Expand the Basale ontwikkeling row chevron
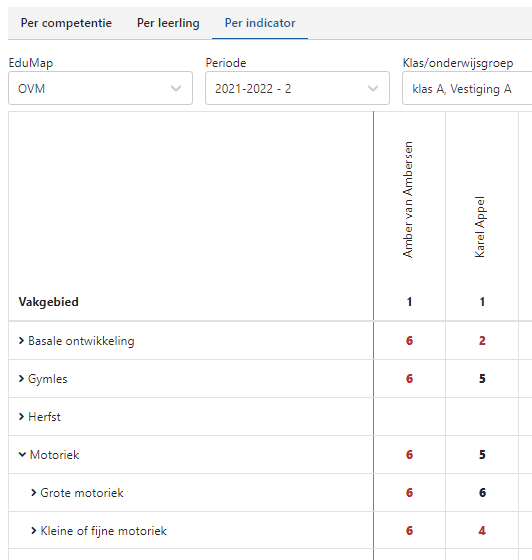 pyautogui.click(x=21, y=341)
